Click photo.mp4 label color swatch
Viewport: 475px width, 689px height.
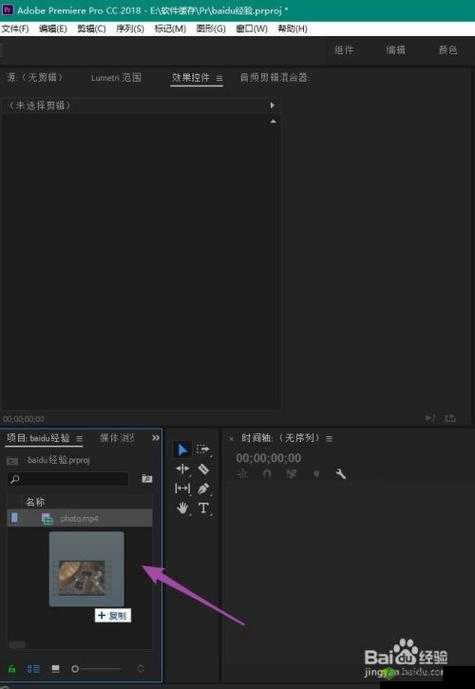point(15,519)
